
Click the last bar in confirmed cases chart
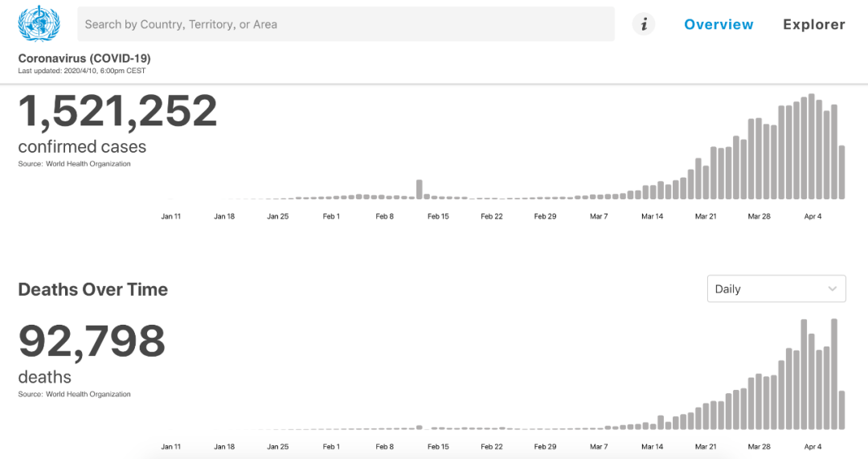841,172
